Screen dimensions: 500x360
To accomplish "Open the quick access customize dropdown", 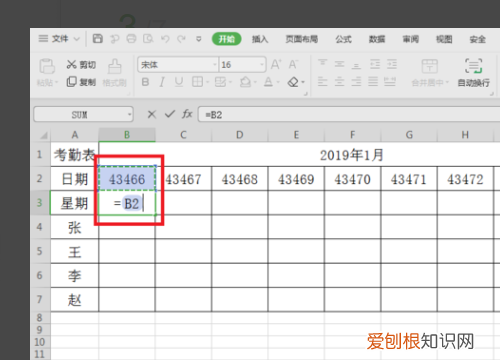I will coord(199,39).
